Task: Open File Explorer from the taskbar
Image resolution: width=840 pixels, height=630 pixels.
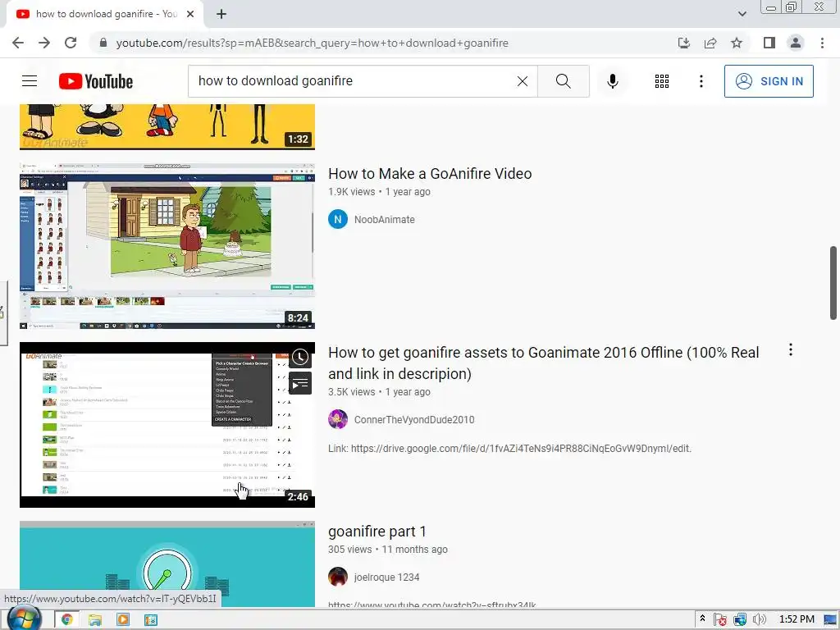Action: click(x=95, y=620)
